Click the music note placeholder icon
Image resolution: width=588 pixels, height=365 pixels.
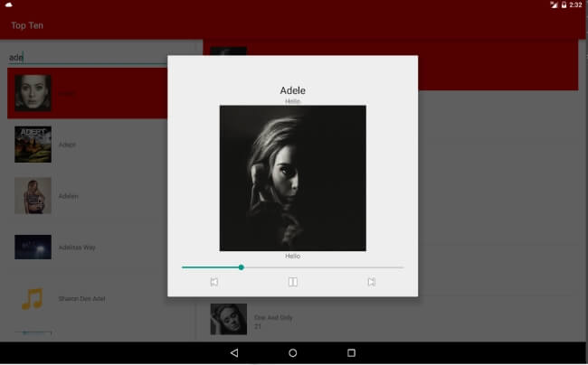tap(33, 298)
